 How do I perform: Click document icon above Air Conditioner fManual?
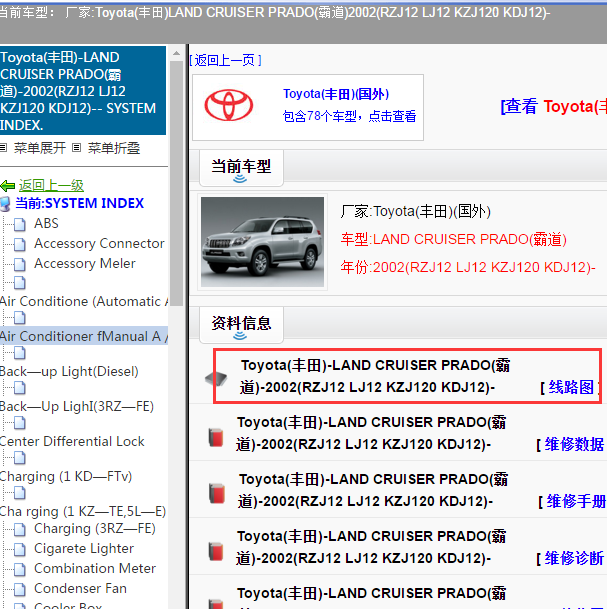coord(19,318)
